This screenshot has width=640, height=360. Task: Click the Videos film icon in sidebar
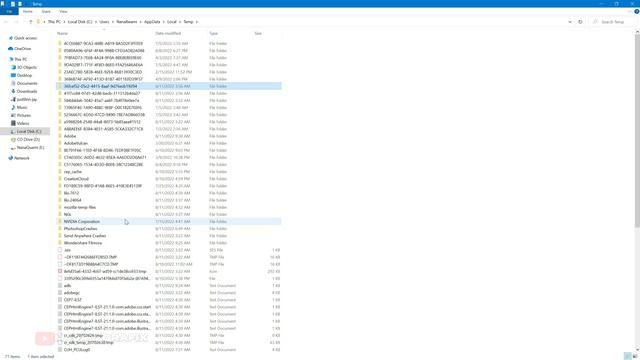click(13, 123)
